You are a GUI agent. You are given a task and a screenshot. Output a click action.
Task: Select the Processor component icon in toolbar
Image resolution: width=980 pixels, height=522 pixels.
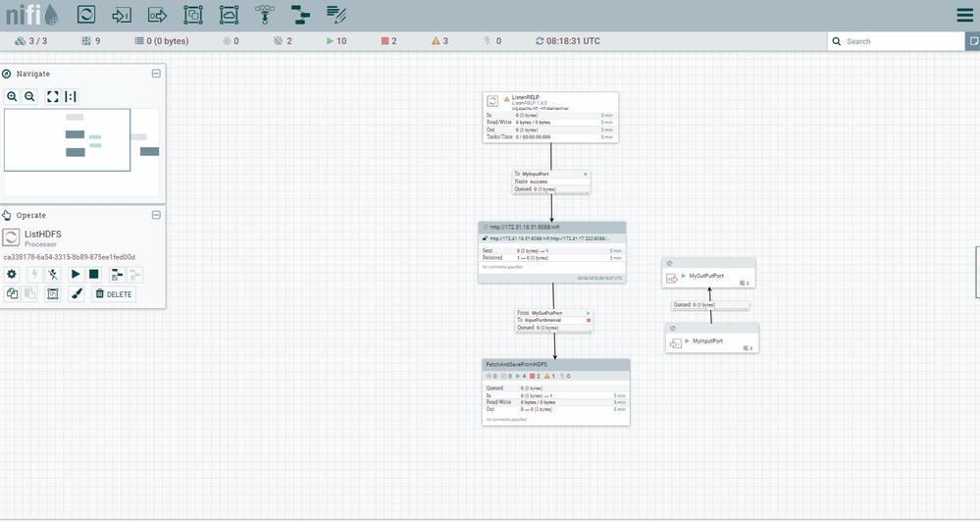pos(86,15)
